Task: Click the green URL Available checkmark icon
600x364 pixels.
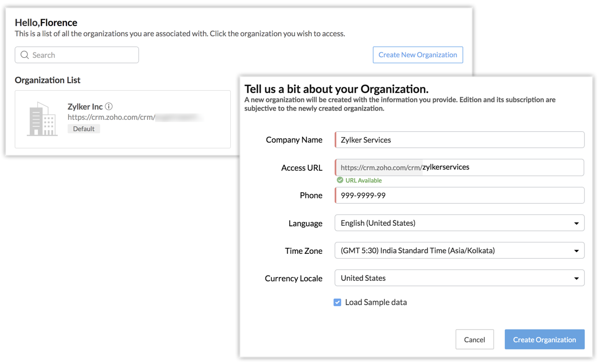Action: tap(340, 180)
